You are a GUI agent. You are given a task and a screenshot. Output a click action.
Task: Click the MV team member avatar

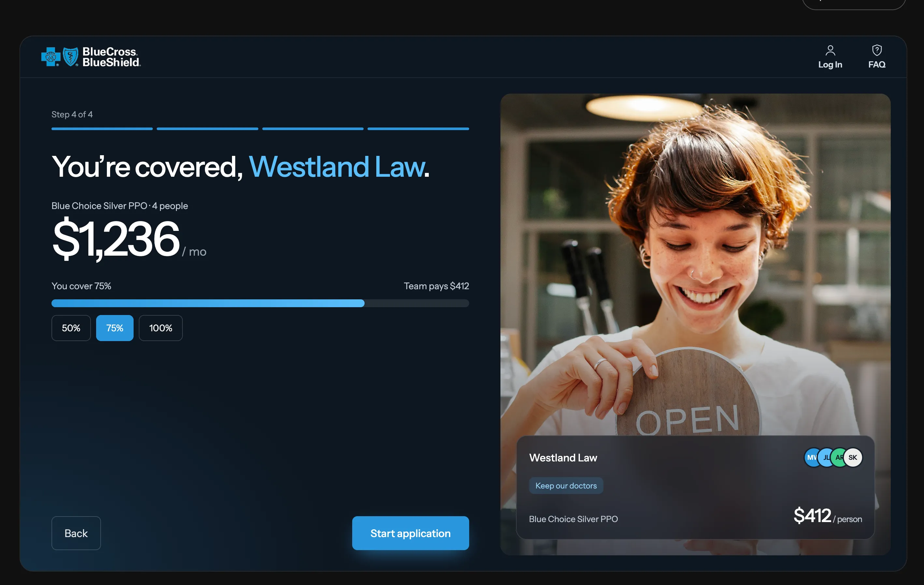pyautogui.click(x=811, y=457)
